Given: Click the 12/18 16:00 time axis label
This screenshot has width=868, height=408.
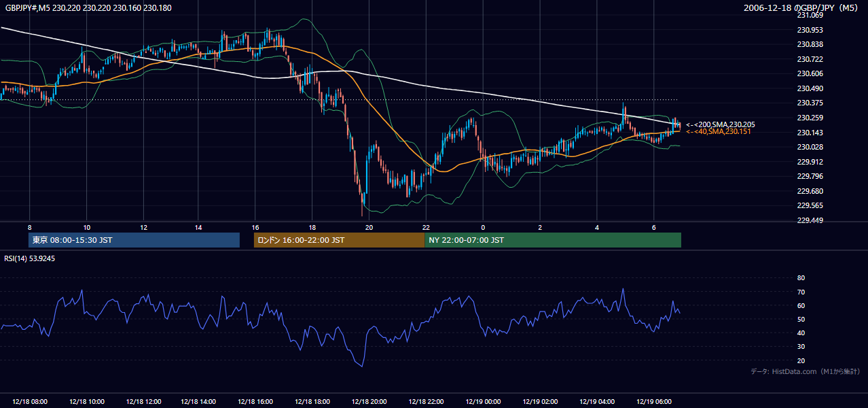Looking at the screenshot, I should point(256,402).
